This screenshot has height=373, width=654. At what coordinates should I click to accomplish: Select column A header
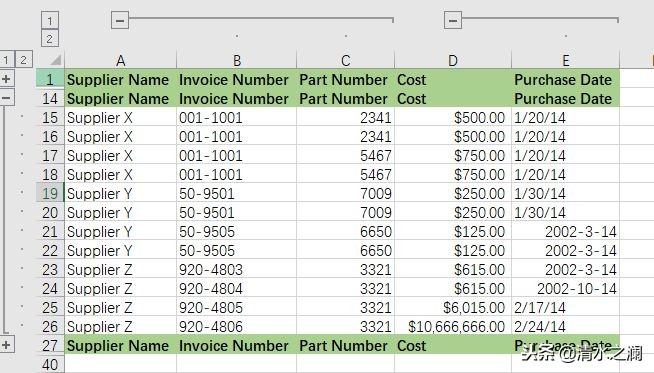121,60
